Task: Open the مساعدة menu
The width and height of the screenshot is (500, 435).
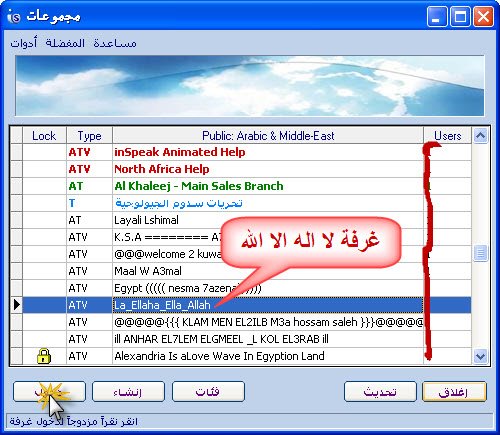Action: 115,43
